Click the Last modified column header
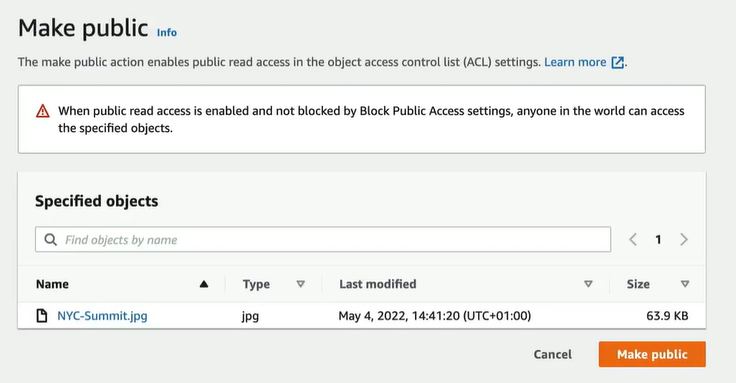The image size is (736, 383). [x=377, y=284]
